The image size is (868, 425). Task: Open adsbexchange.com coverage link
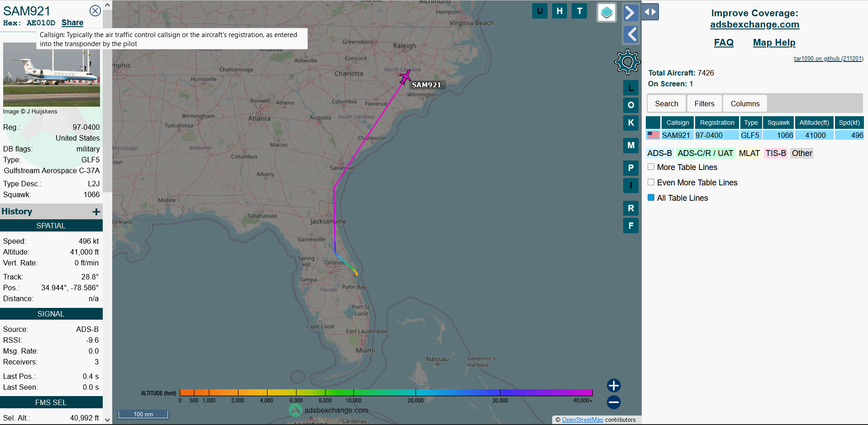(x=754, y=24)
